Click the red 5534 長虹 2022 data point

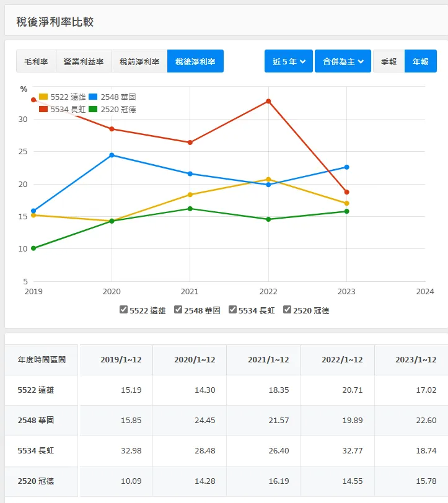pos(268,102)
